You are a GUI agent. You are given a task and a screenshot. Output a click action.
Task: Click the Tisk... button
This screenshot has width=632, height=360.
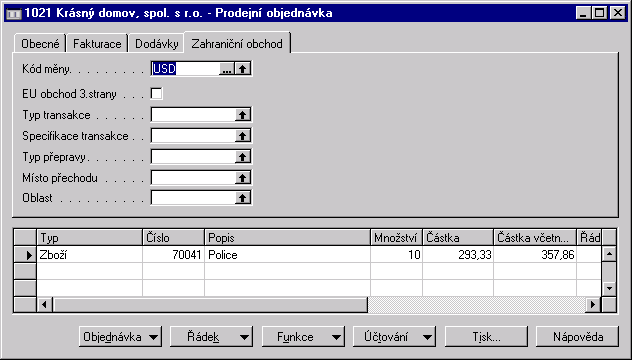point(486,337)
